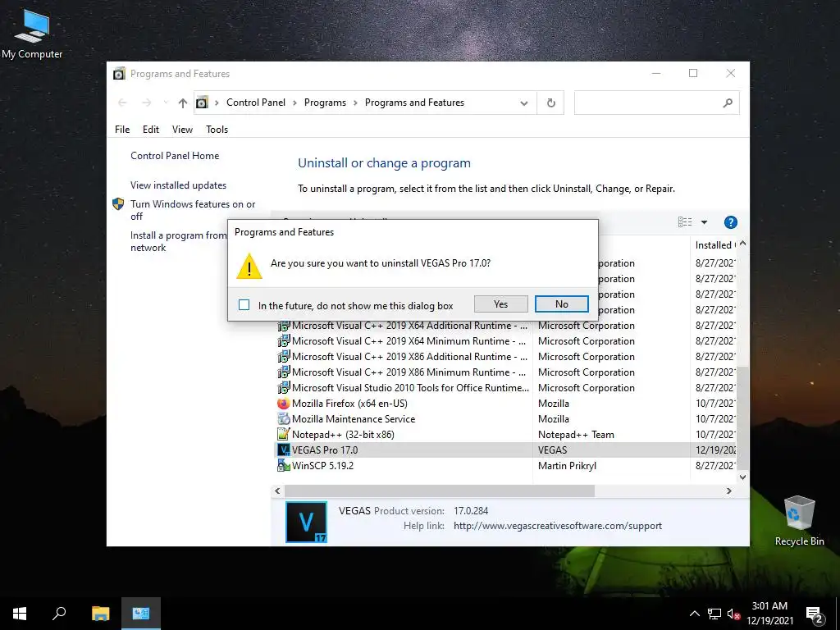Click Notepad++ Team publisher cell

(576, 435)
